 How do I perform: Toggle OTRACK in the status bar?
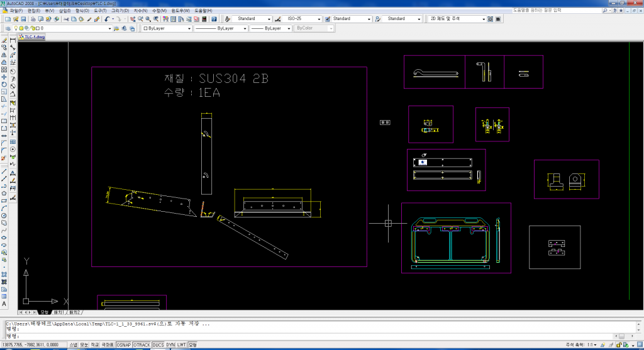pyautogui.click(x=142, y=345)
